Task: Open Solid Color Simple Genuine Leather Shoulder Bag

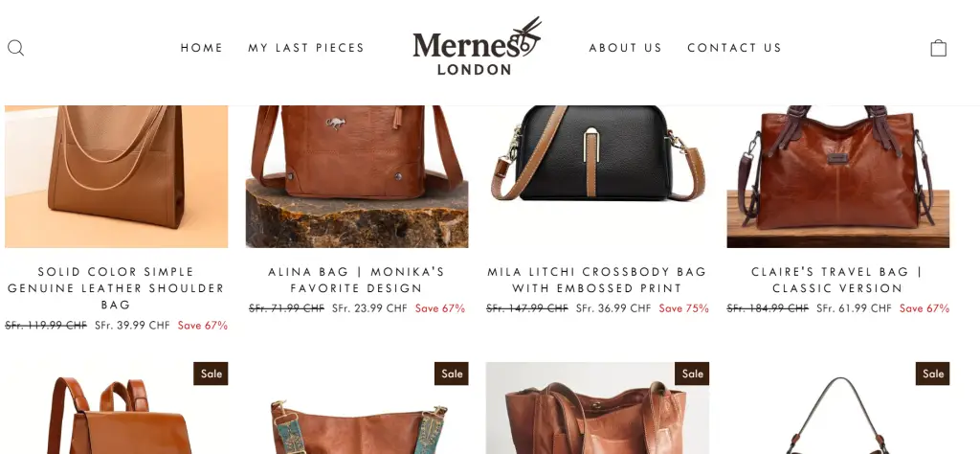Action: [x=116, y=288]
